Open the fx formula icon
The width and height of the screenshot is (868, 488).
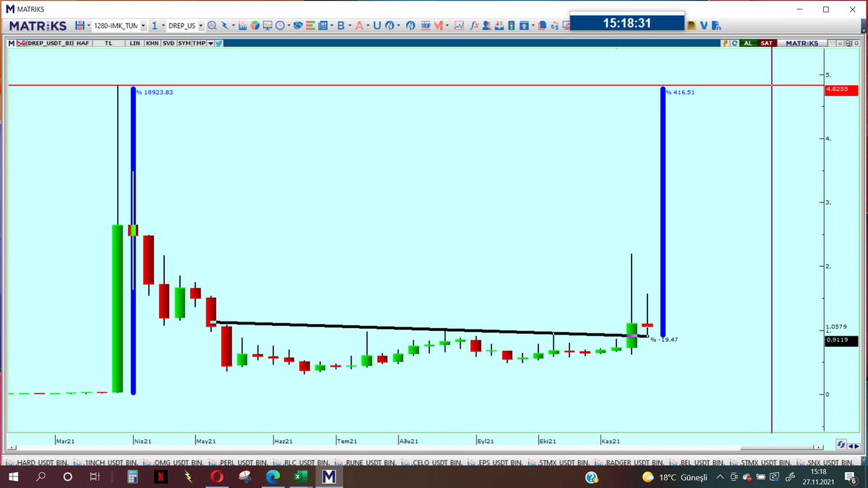[x=474, y=25]
